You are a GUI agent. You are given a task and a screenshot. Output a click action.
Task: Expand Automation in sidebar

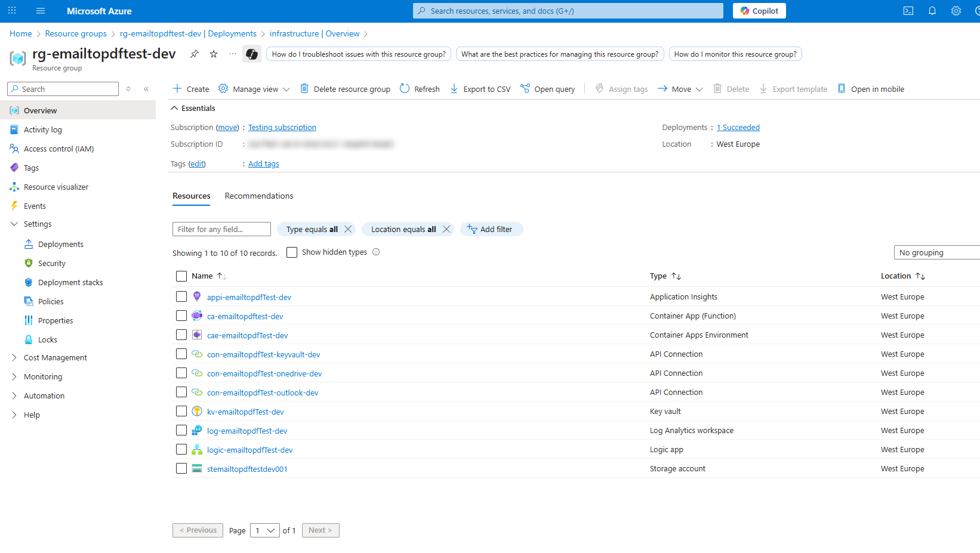pos(14,396)
